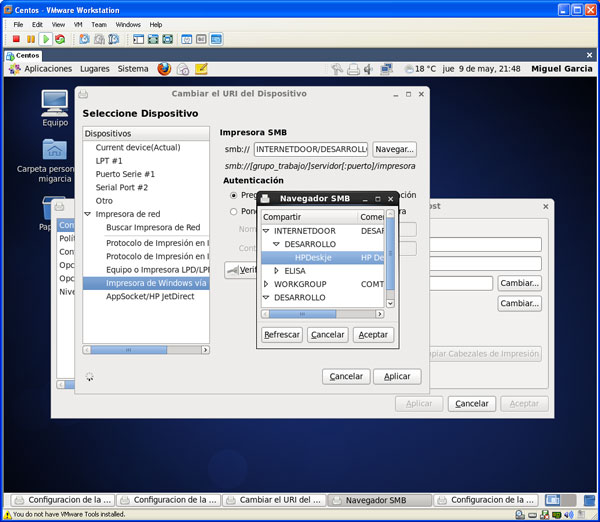
Task: Click the VMware status bar network adapter icon
Action: [x=544, y=515]
